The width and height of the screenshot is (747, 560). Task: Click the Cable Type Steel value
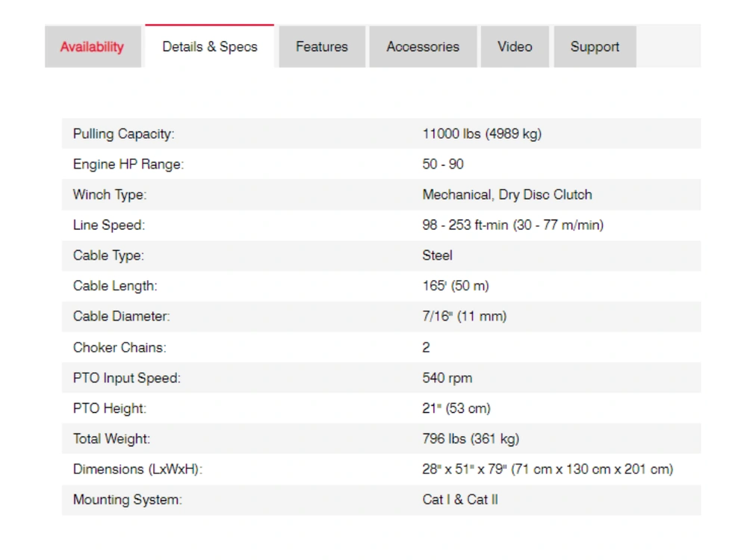[x=437, y=255]
